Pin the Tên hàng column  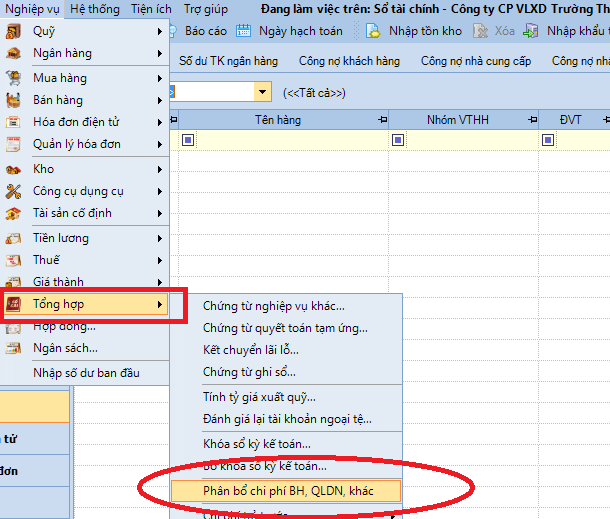point(381,119)
